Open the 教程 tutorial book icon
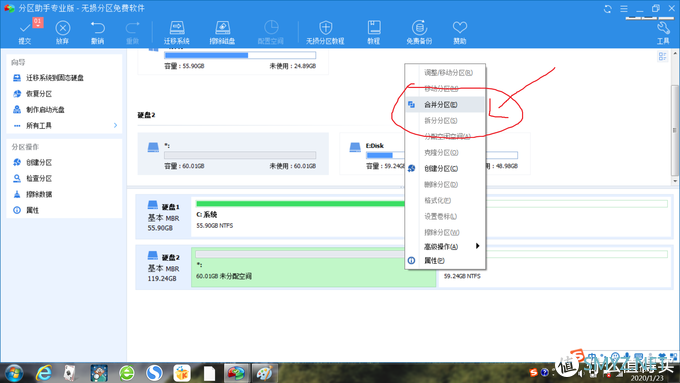The width and height of the screenshot is (680, 383). pos(374,28)
